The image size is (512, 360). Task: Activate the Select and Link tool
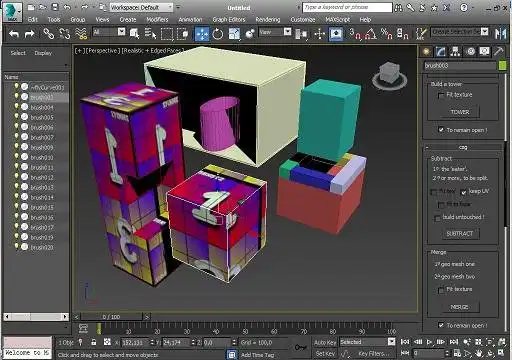[49, 34]
